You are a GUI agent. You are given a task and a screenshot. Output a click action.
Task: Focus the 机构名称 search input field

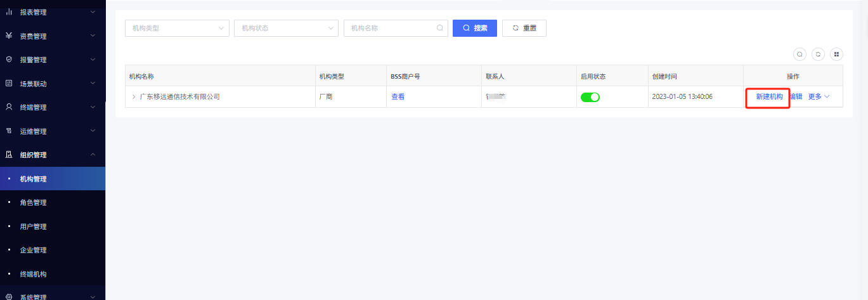pos(390,29)
